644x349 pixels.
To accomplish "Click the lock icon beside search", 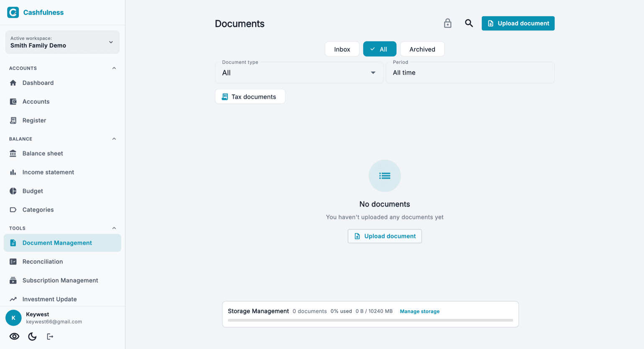I will pyautogui.click(x=447, y=23).
